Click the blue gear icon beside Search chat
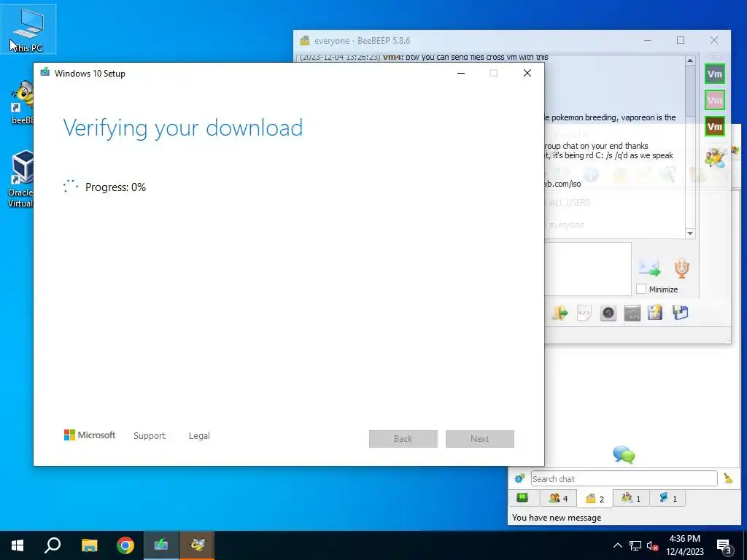Screen dimensions: 747x560 coord(519,478)
